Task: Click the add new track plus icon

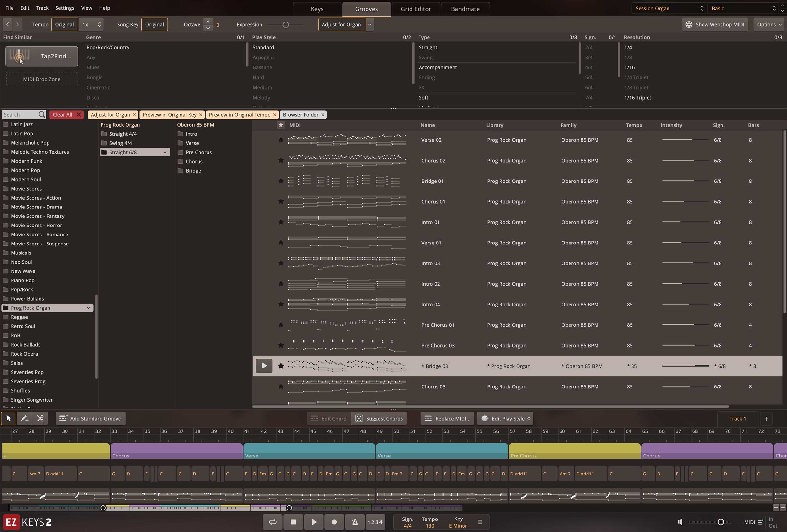Action: (766, 419)
